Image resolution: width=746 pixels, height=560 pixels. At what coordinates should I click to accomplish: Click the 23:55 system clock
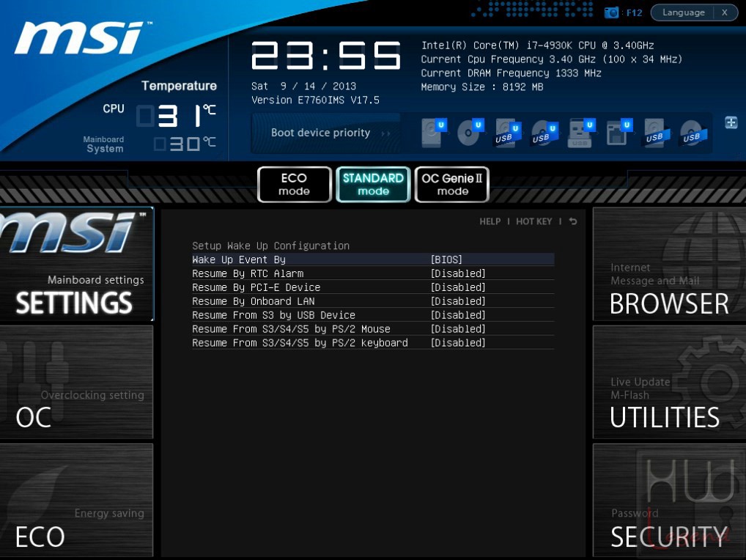click(x=326, y=56)
